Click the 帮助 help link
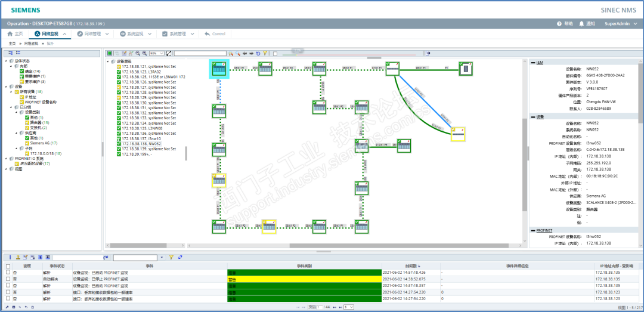 pos(568,24)
